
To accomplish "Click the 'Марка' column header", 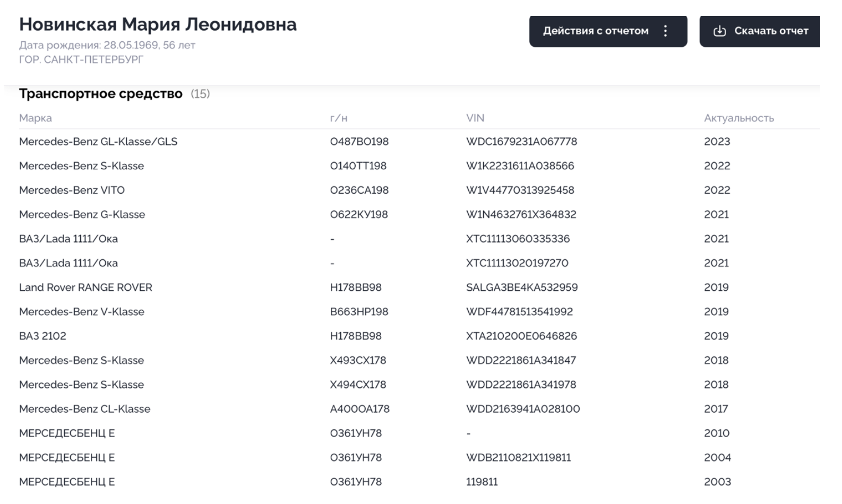I will (36, 118).
